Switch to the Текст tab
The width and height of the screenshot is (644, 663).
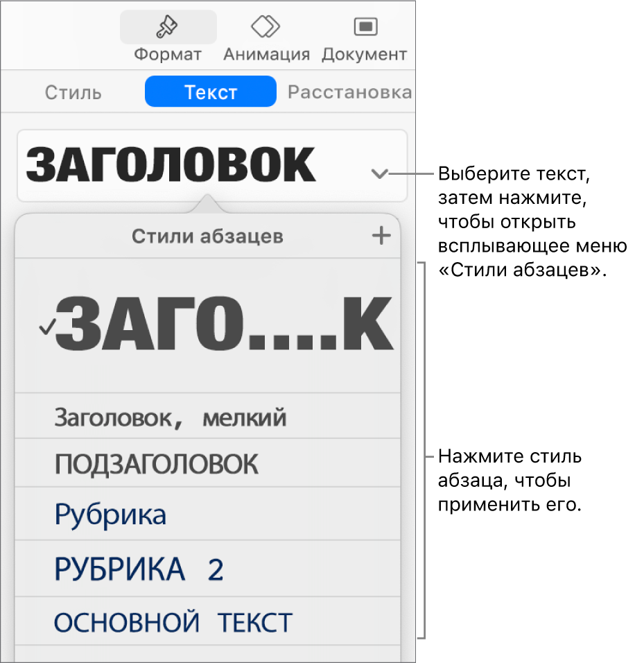[211, 92]
